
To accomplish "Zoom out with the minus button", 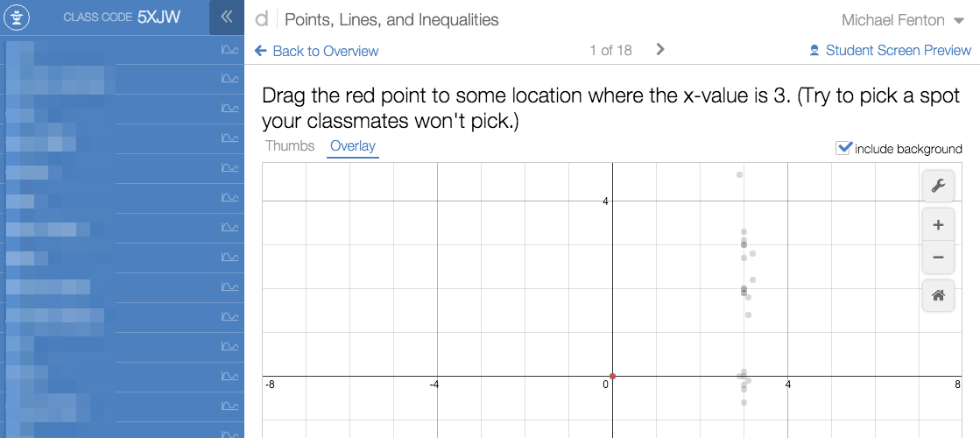I will tap(938, 258).
